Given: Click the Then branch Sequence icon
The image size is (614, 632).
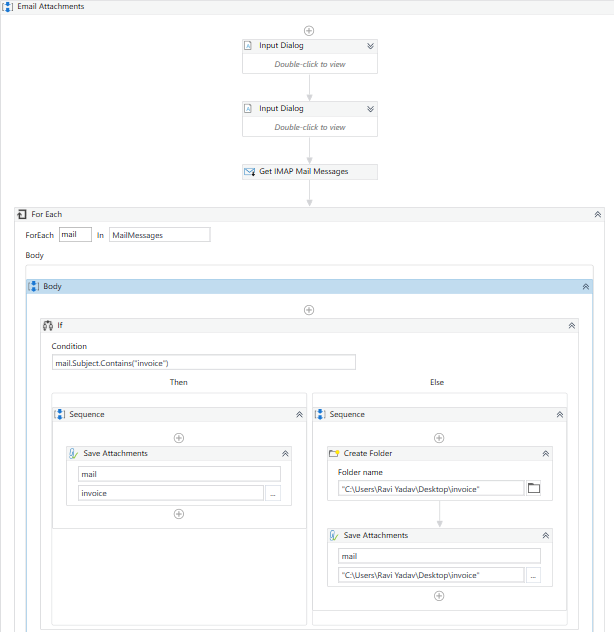Looking at the screenshot, I should pos(60,414).
